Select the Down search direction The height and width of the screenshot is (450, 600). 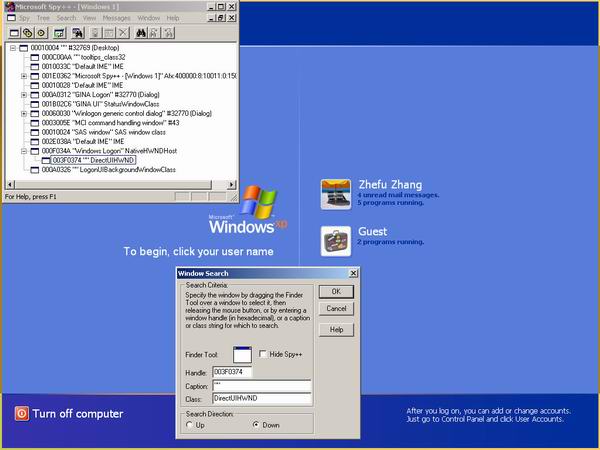coord(256,425)
